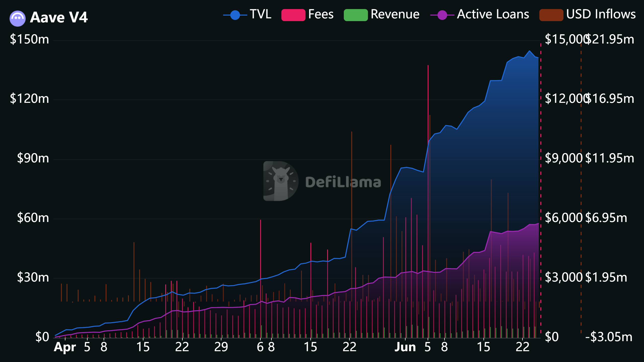Image resolution: width=644 pixels, height=362 pixels.
Task: Click the $1.95m inflows axis label
Action: tap(606, 277)
